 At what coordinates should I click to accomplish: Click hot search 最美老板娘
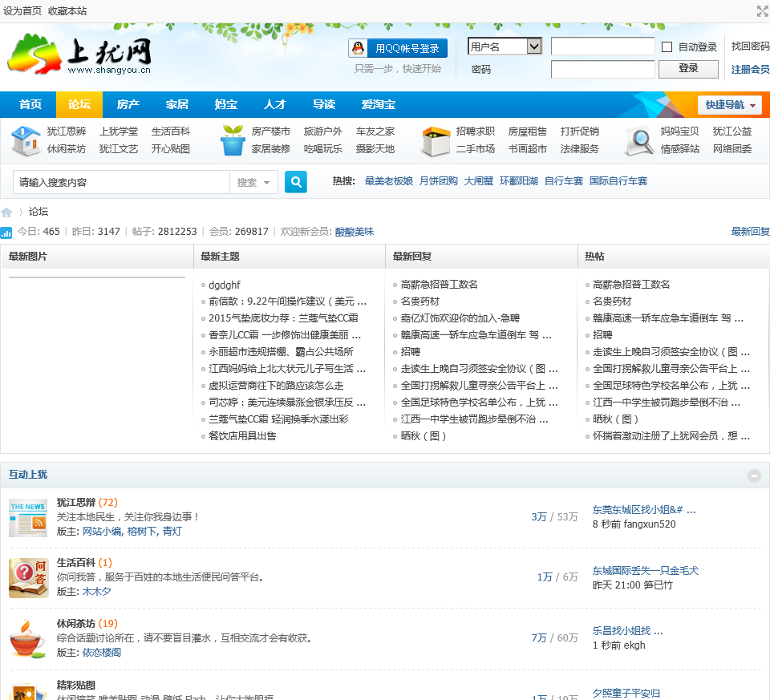pyautogui.click(x=388, y=181)
